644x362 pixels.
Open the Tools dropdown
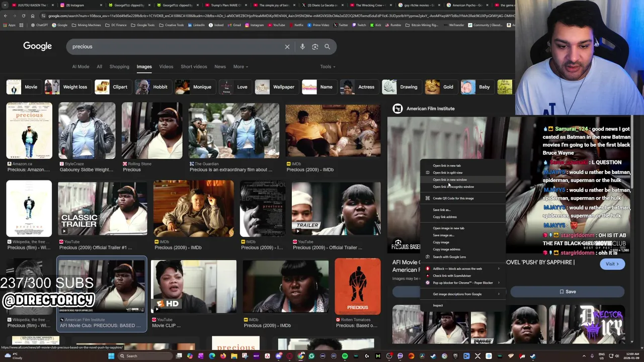(x=328, y=66)
